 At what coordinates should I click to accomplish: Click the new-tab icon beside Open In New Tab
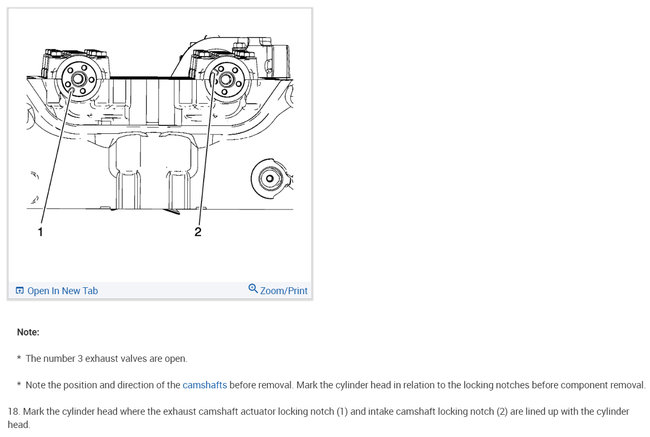tap(19, 290)
